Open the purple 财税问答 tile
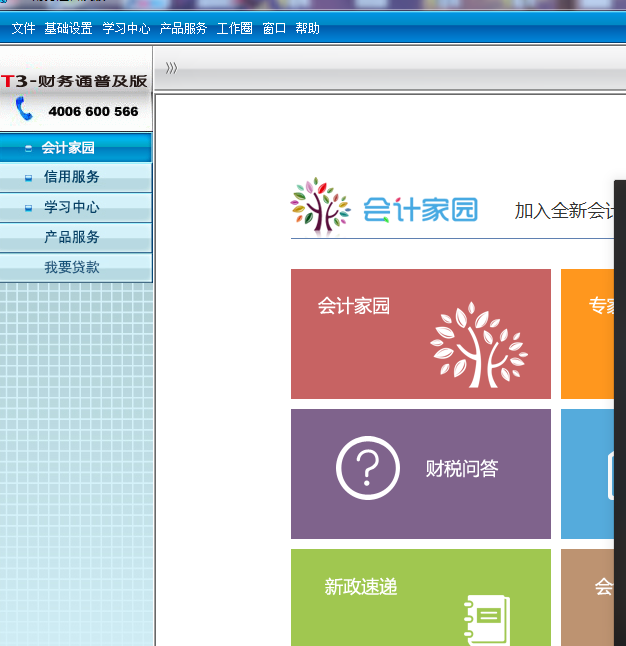The width and height of the screenshot is (626, 646). click(421, 474)
